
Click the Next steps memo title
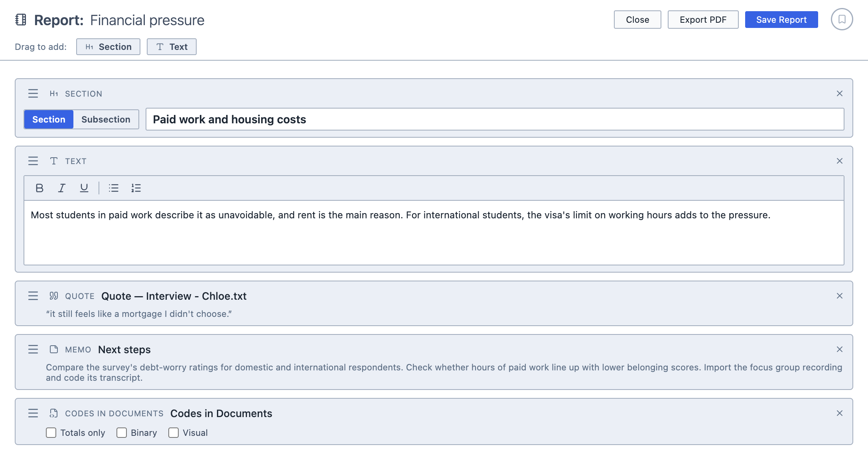click(x=124, y=350)
